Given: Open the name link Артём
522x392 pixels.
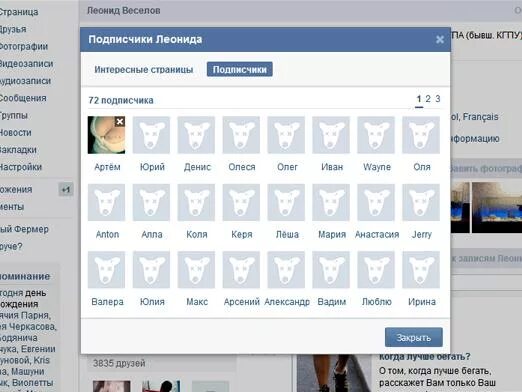Looking at the screenshot, I should click(107, 167).
